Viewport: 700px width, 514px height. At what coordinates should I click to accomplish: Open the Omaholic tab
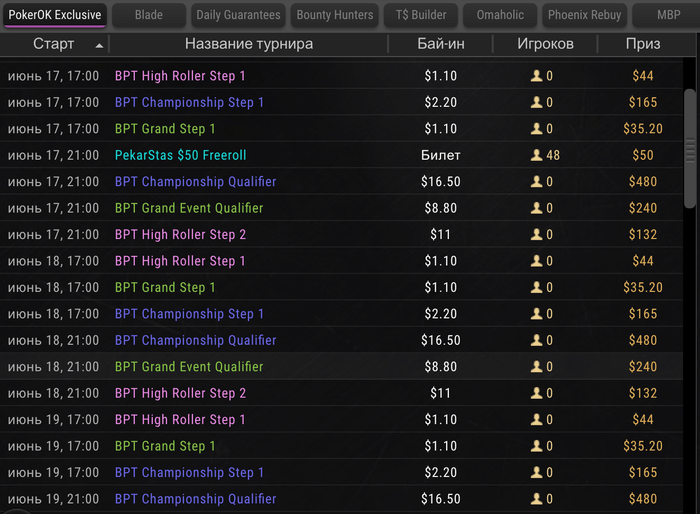500,15
